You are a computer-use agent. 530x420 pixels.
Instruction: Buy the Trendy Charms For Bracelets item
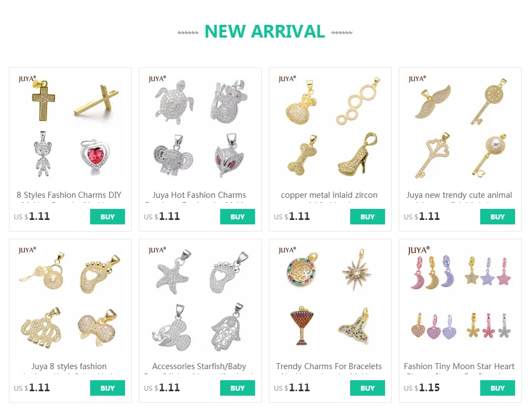click(367, 388)
